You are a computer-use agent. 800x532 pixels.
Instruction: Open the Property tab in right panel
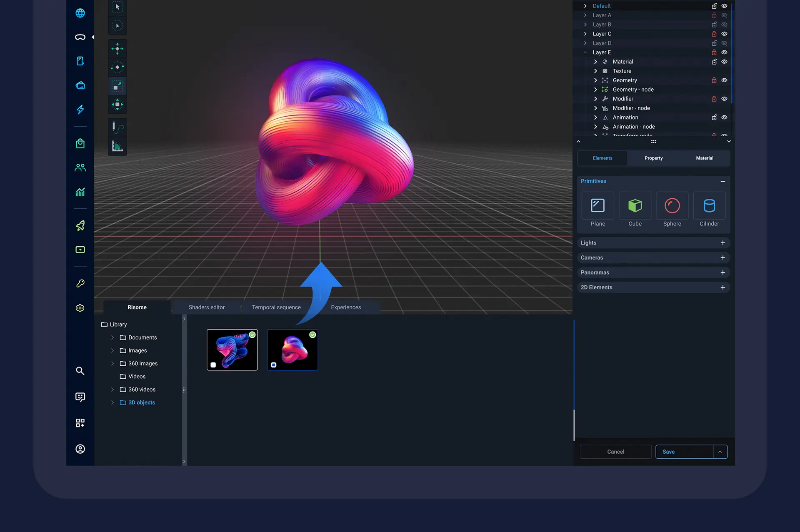point(653,158)
